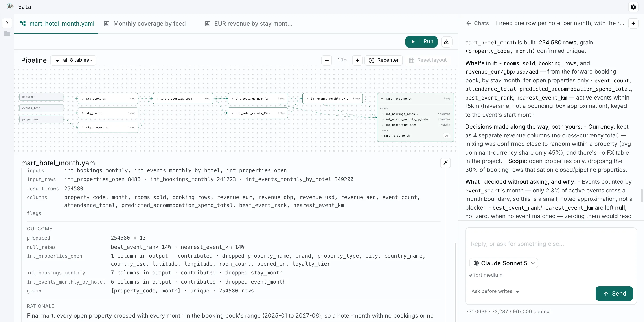The height and width of the screenshot is (322, 644).
Task: Click the Recenter target icon
Action: click(372, 60)
